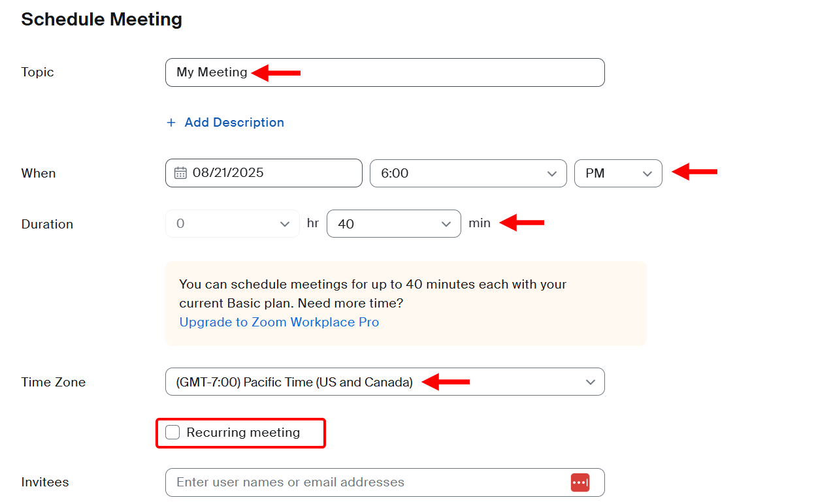The width and height of the screenshot is (816, 504).
Task: Click the When label
Action: pos(39,173)
